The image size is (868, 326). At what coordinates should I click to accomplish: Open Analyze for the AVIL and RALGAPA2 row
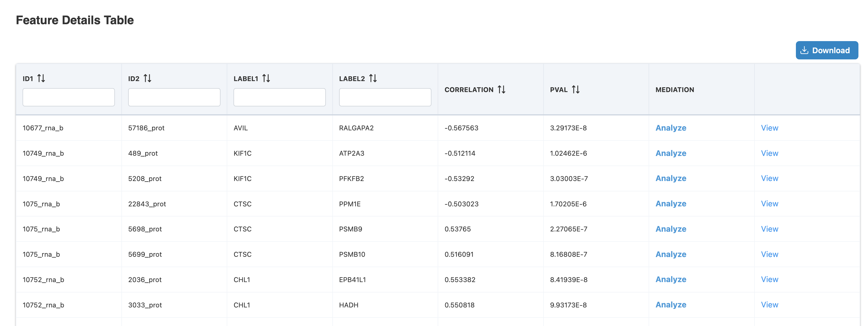671,128
